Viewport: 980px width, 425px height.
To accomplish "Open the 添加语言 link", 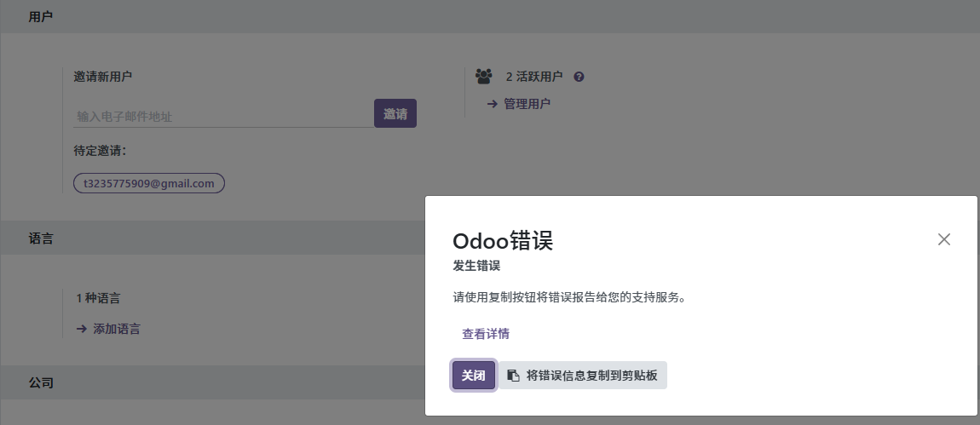I will (117, 329).
